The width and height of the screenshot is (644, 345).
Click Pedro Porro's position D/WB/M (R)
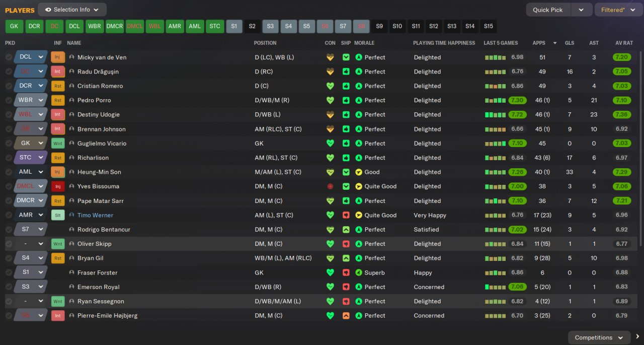[x=272, y=100]
